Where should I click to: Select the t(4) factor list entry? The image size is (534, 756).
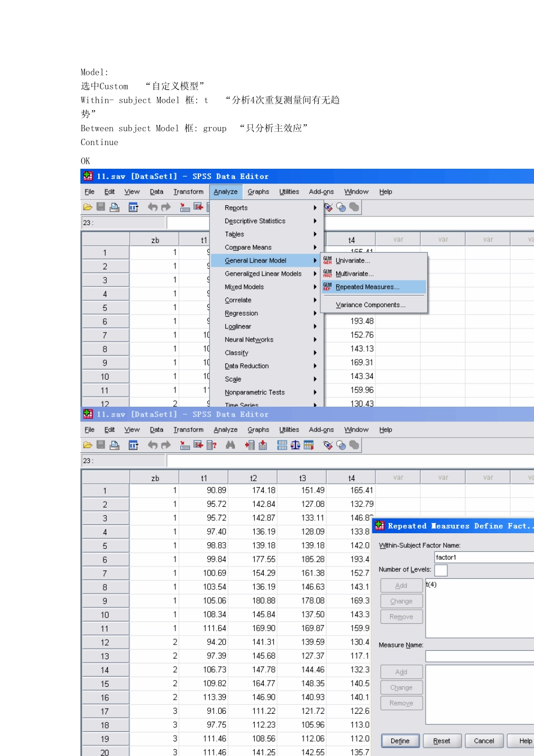(432, 584)
